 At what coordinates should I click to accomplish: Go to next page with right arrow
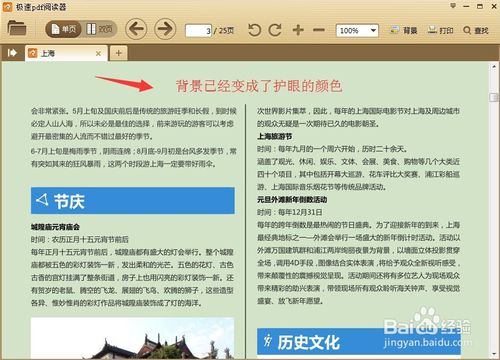pos(165,29)
